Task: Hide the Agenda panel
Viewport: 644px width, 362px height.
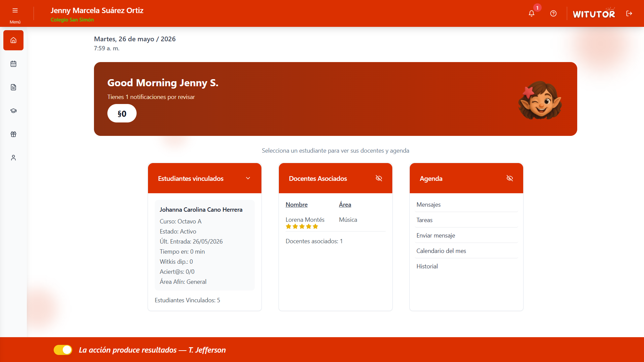Action: tap(510, 178)
